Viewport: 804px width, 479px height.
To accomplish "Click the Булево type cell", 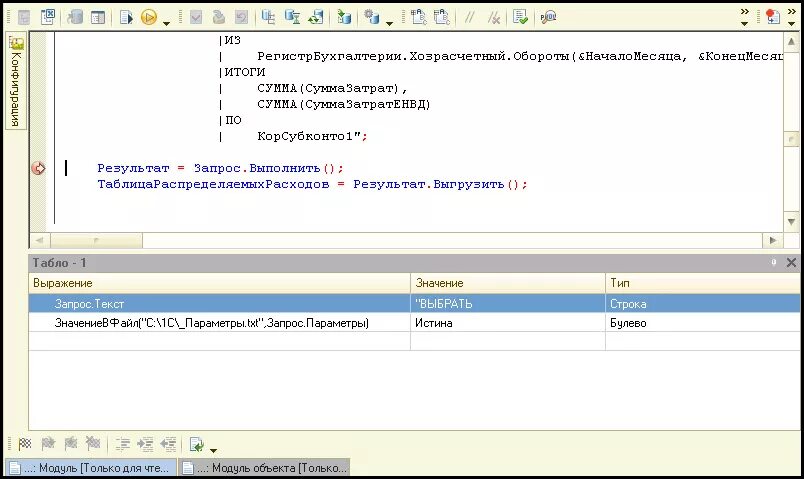I will [x=702, y=323].
